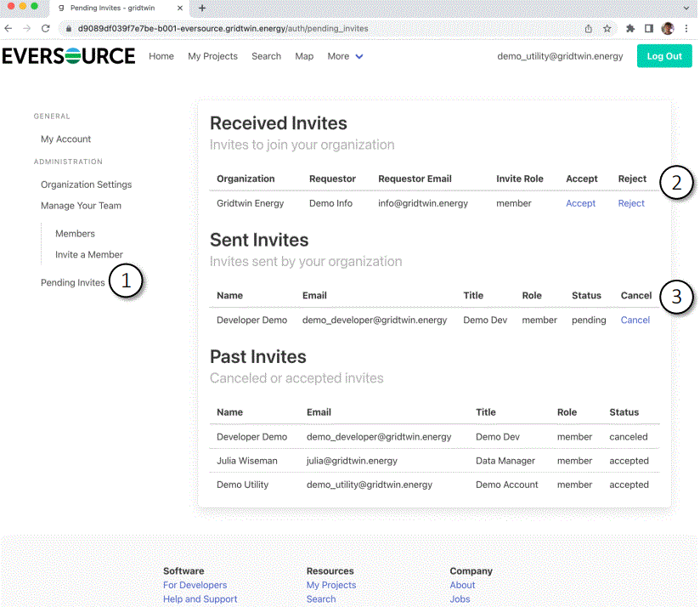Accept the Gridtwin Energy invite
The width and height of the screenshot is (700, 607).
(580, 203)
